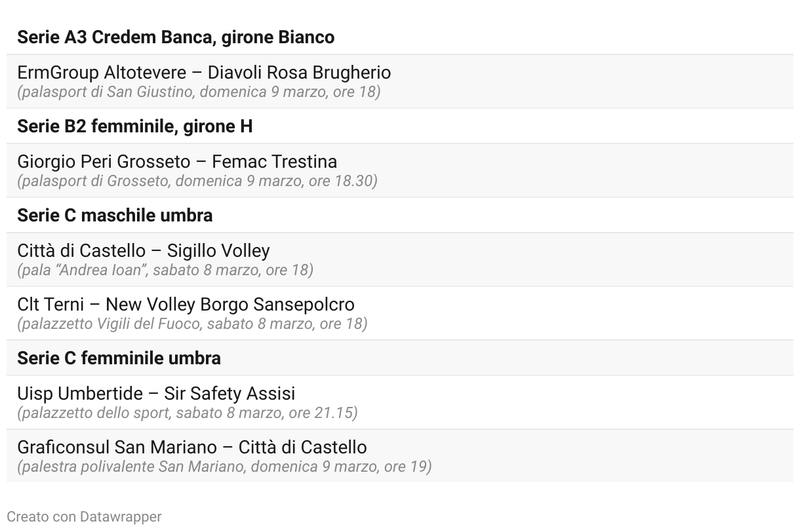Click the San Giustino palasport venue details
This screenshot has height=532, width=800.
point(199,92)
